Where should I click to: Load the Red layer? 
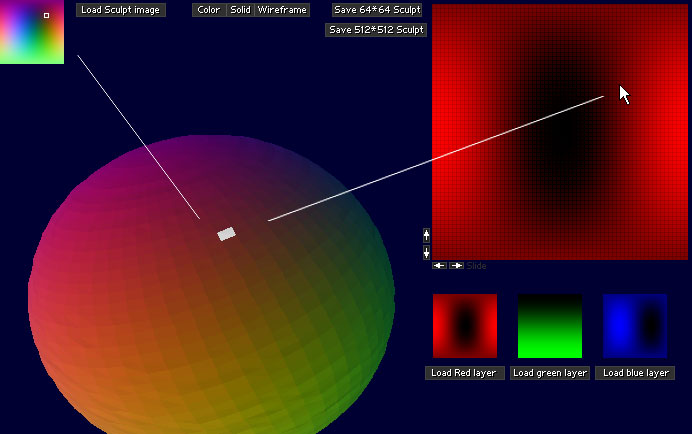pyautogui.click(x=464, y=373)
